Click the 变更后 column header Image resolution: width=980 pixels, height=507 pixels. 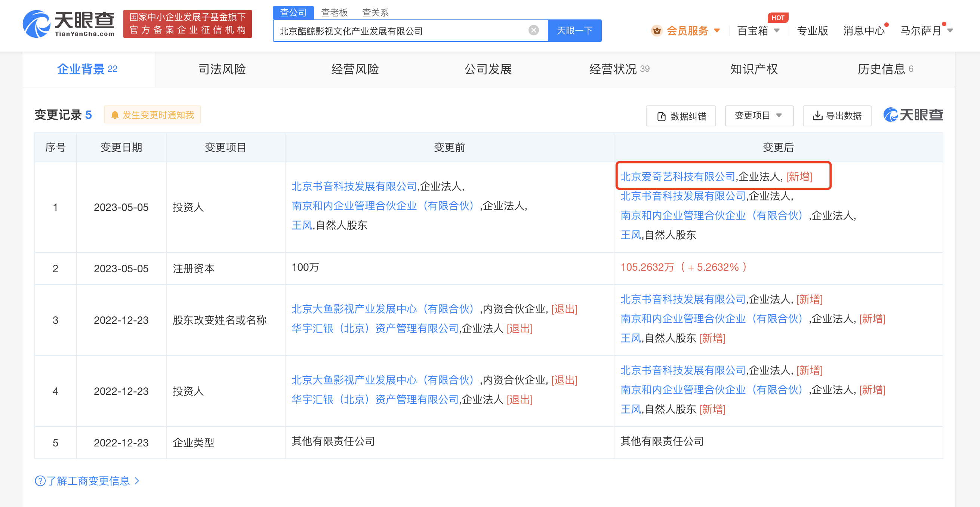[x=778, y=147]
